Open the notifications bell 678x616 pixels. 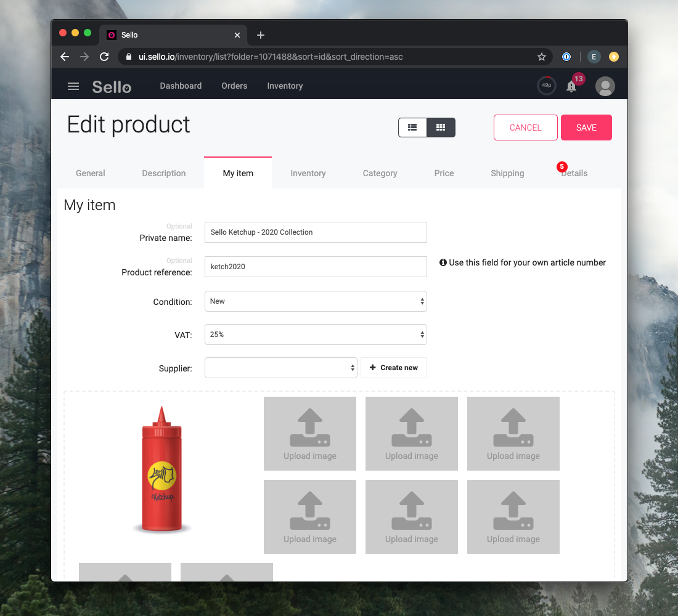pyautogui.click(x=571, y=86)
